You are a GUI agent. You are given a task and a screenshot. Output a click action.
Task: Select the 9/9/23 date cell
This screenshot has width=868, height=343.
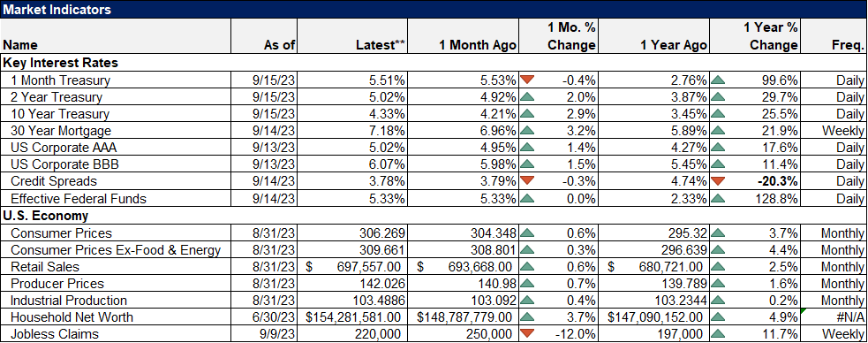click(264, 334)
